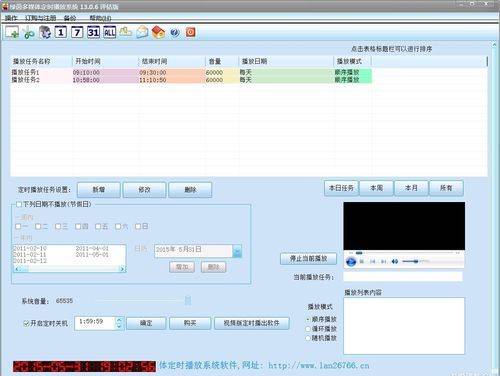Screen dimensions: 500x376
Task: Select the 循环播放 loop play radio button
Action: [308, 329]
